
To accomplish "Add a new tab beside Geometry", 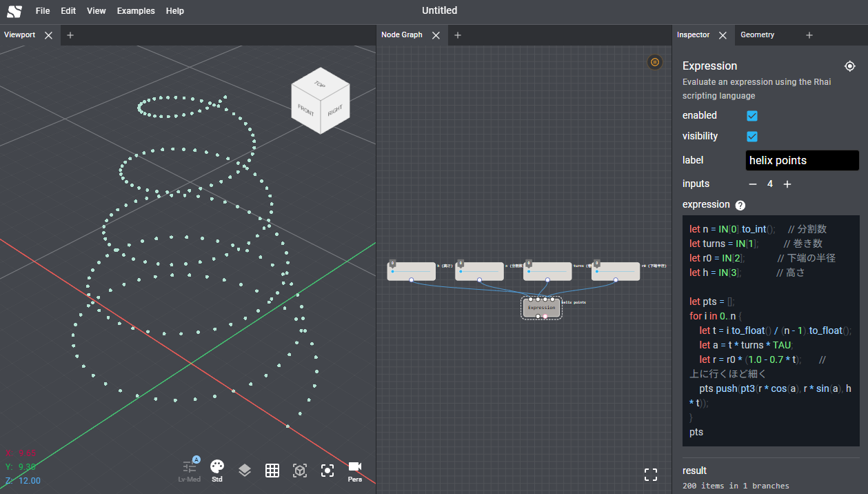I will tap(809, 35).
